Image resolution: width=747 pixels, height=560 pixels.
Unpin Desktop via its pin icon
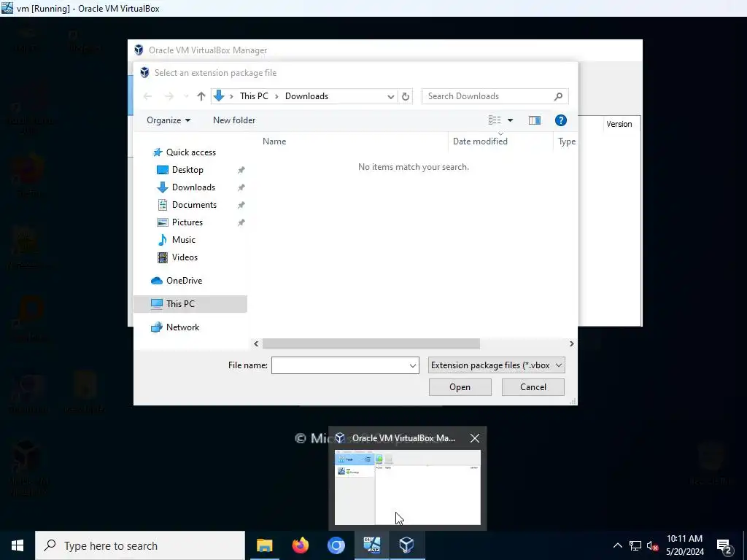pyautogui.click(x=241, y=170)
